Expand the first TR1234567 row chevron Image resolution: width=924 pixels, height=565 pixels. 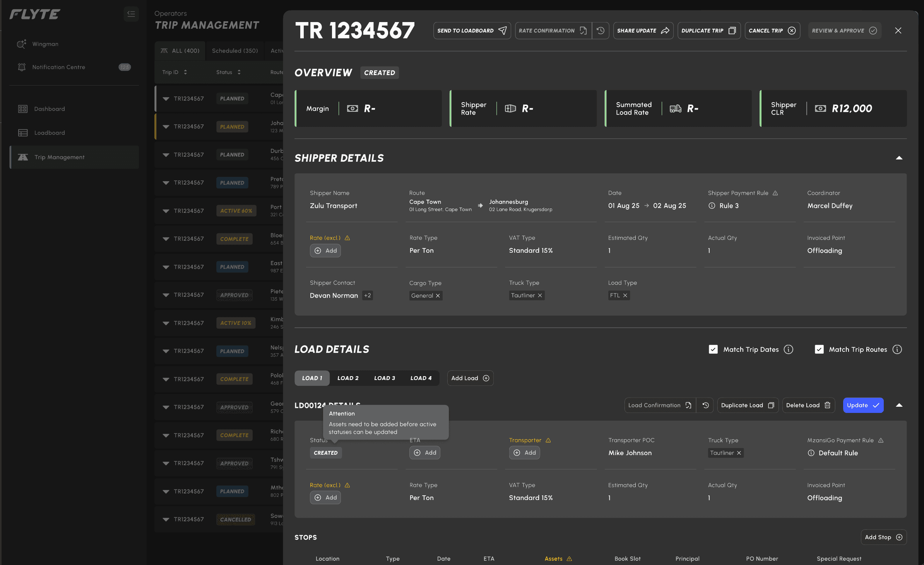[x=166, y=98]
